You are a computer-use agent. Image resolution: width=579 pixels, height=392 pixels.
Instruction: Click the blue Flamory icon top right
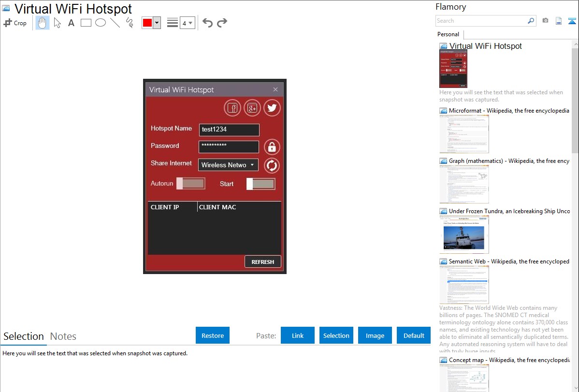pyautogui.click(x=572, y=21)
